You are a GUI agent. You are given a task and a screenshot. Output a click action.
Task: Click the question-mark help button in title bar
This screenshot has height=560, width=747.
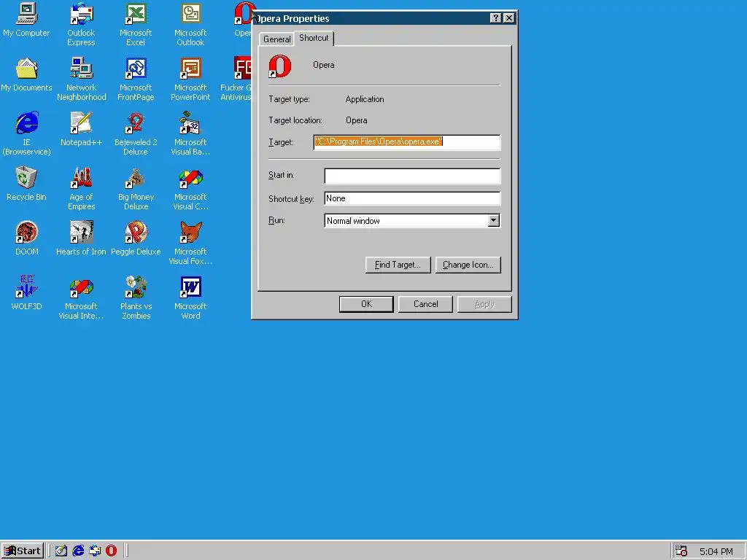pyautogui.click(x=496, y=18)
